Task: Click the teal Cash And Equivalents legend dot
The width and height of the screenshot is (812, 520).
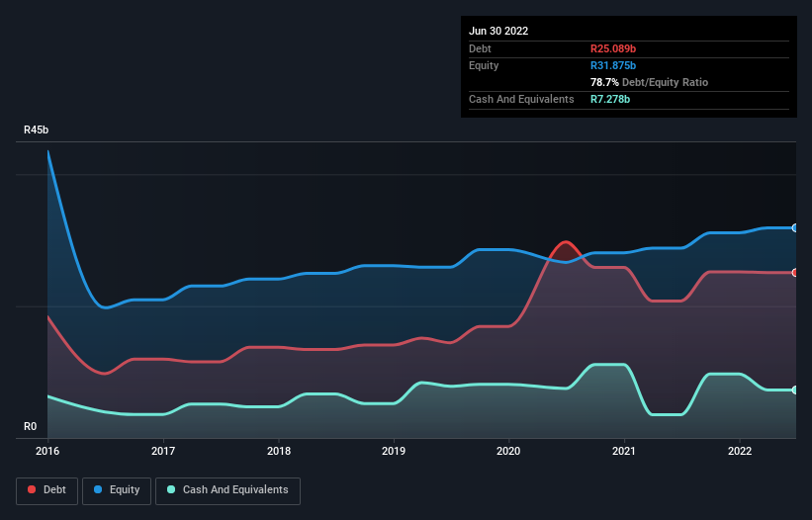Action: (171, 489)
